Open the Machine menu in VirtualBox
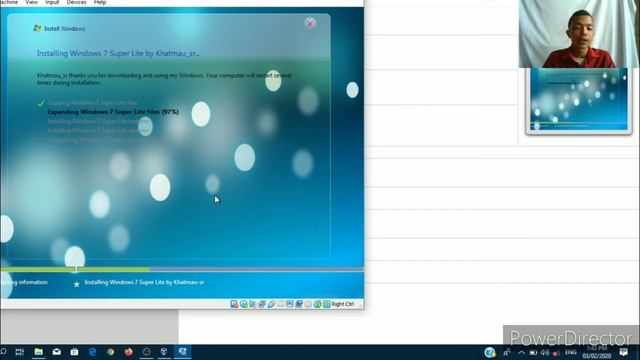This screenshot has width=640, height=360. (9, 2)
